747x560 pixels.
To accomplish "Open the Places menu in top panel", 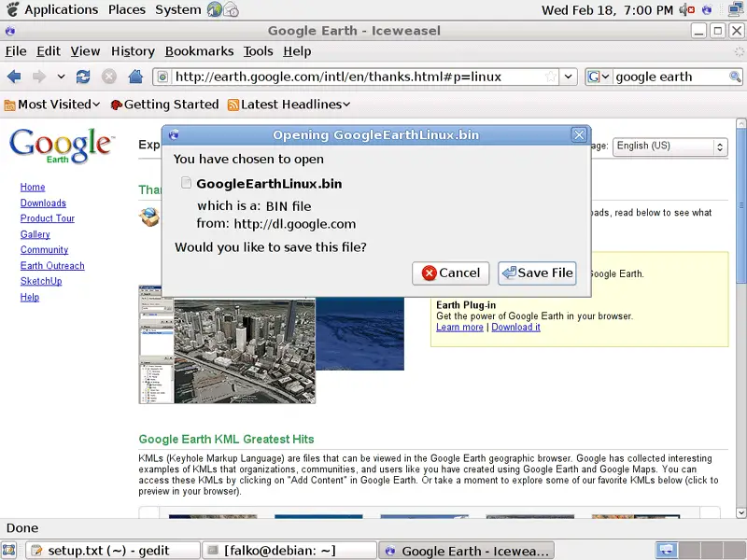I will click(127, 9).
